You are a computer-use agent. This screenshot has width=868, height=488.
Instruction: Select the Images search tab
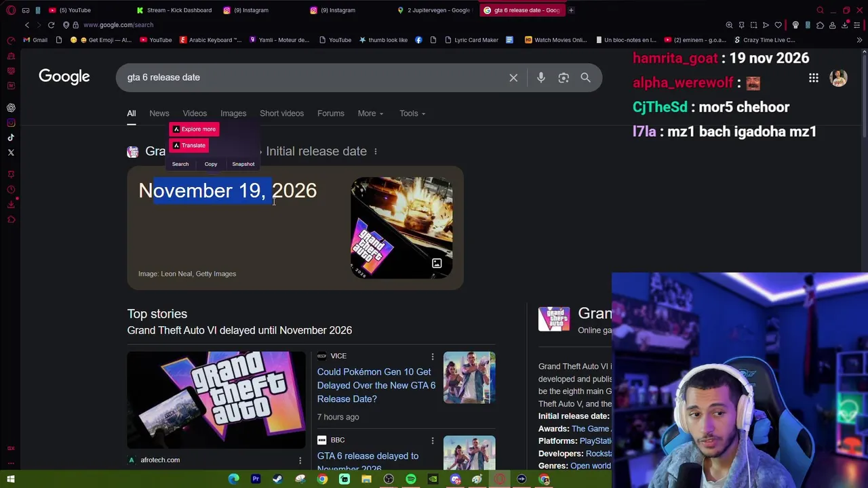[233, 113]
